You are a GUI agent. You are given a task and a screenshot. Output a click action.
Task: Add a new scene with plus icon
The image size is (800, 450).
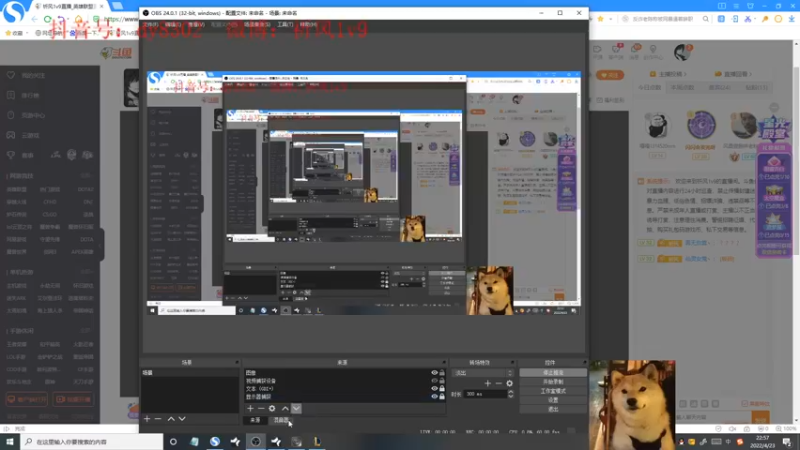147,418
